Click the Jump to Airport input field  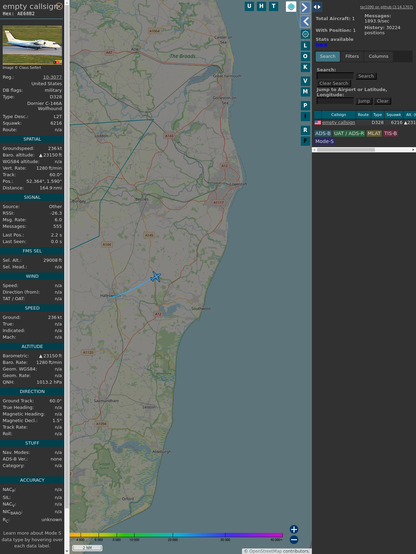335,101
